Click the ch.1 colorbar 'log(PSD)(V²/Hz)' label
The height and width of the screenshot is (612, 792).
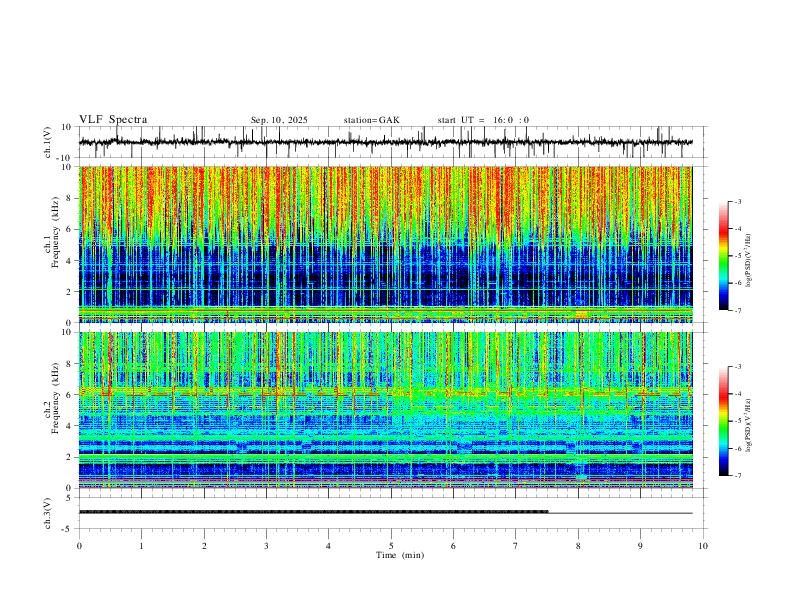tap(749, 261)
